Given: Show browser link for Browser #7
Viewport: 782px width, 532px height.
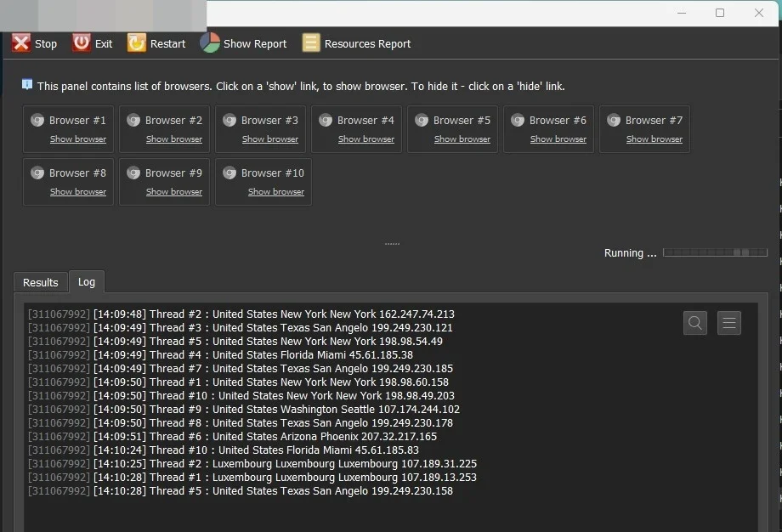Looking at the screenshot, I should [x=654, y=139].
